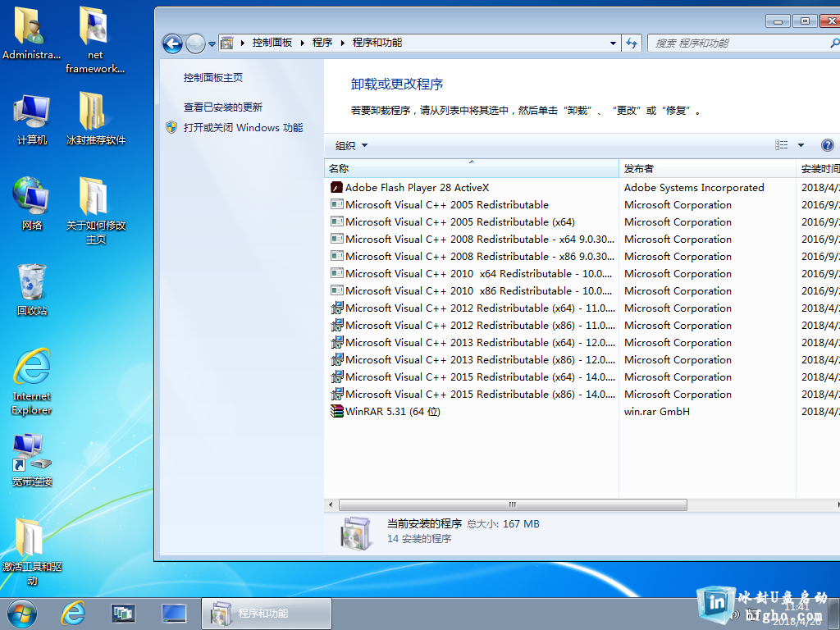Click the horizontal scrollbar left arrow
This screenshot has width=840, height=630.
331,504
